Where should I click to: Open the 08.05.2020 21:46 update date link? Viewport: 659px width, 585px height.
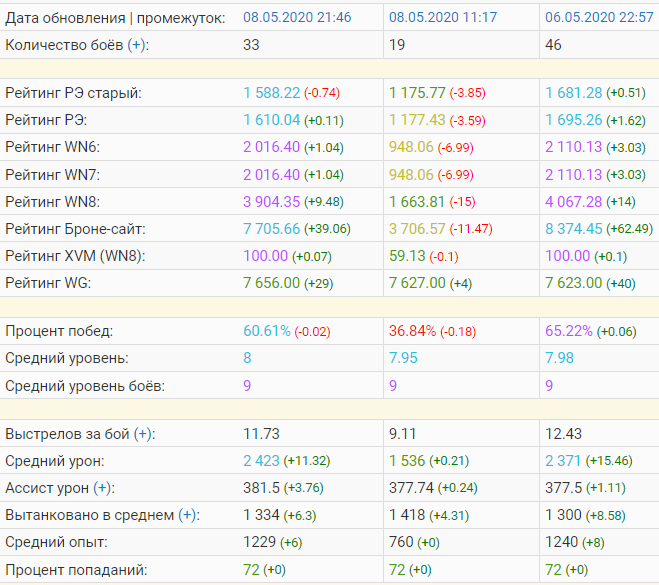pyautogui.click(x=297, y=18)
